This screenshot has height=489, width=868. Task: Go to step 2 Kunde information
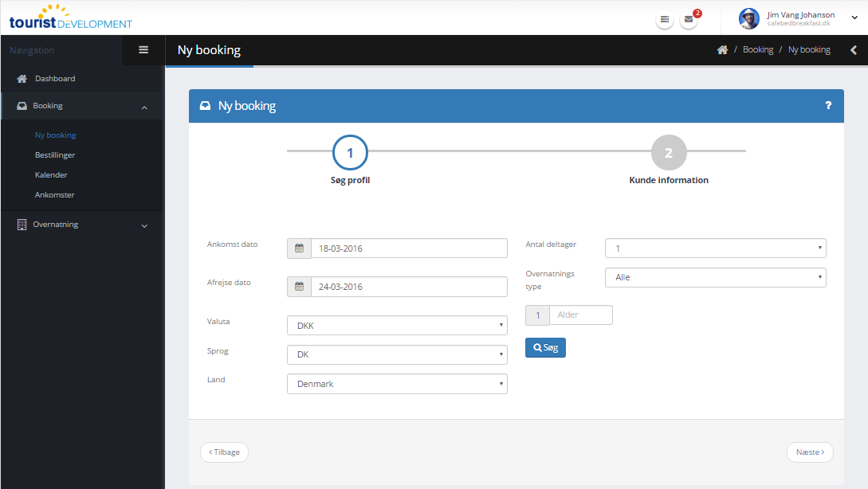tap(668, 154)
